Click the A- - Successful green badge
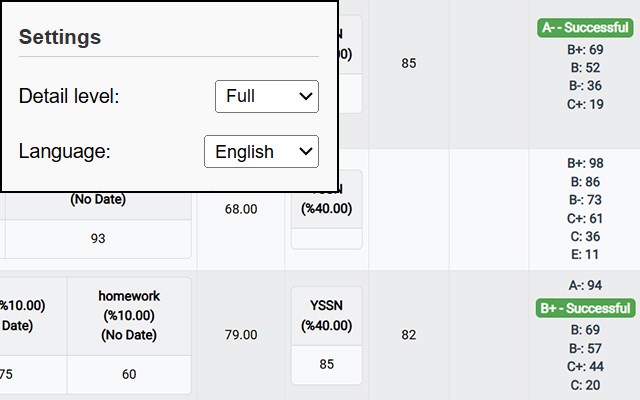Viewport: 640px width, 400px height. [x=585, y=28]
